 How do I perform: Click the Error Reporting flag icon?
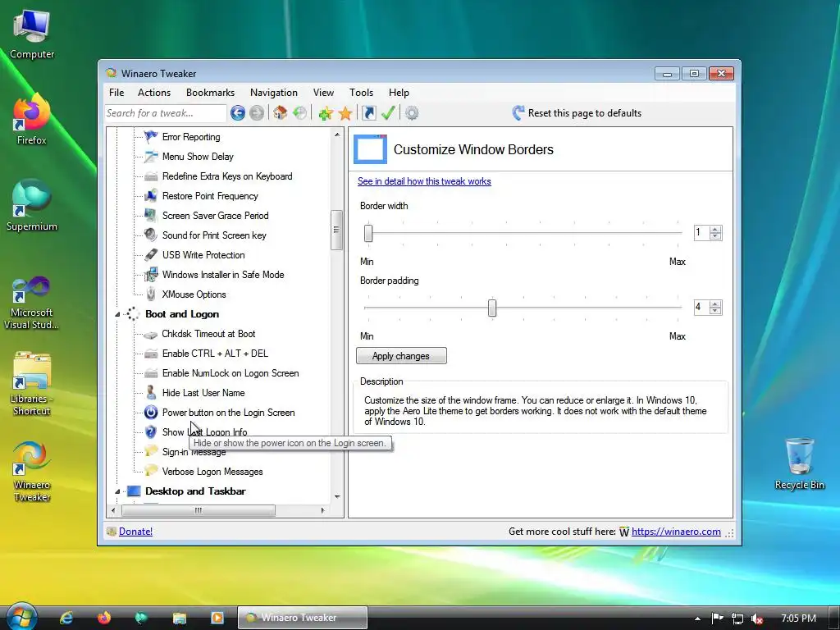click(151, 137)
